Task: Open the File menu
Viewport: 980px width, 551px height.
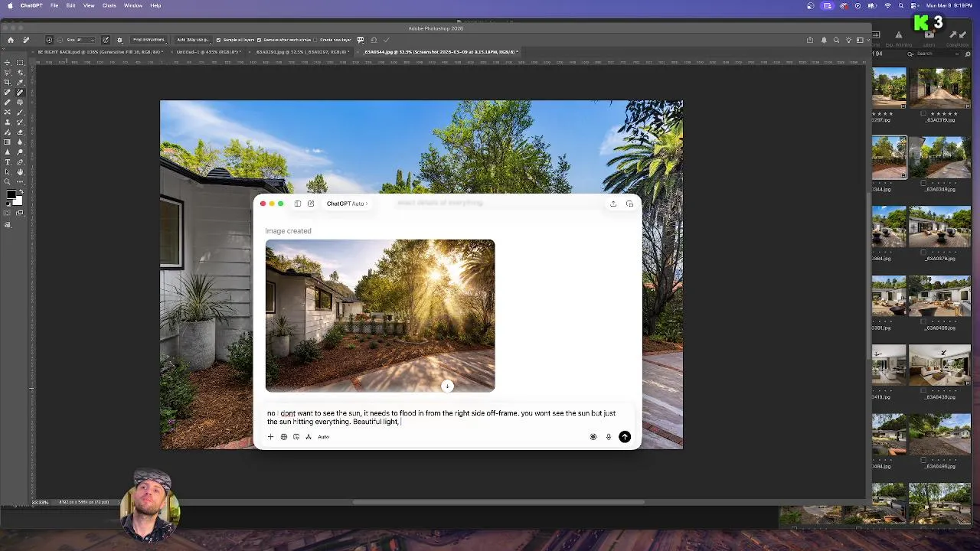Action: coord(54,5)
